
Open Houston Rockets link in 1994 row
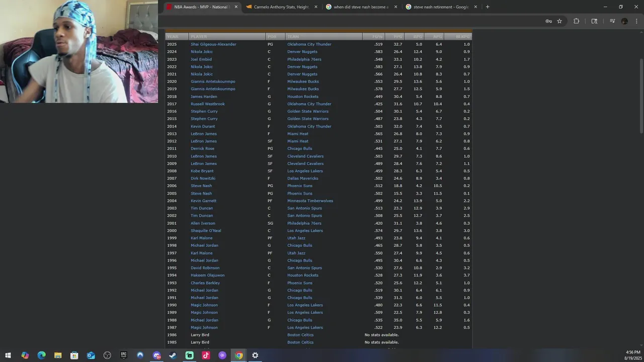point(302,276)
